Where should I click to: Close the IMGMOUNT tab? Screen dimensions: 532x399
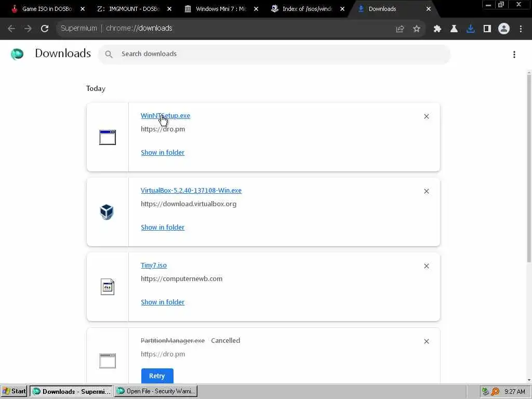pyautogui.click(x=169, y=9)
